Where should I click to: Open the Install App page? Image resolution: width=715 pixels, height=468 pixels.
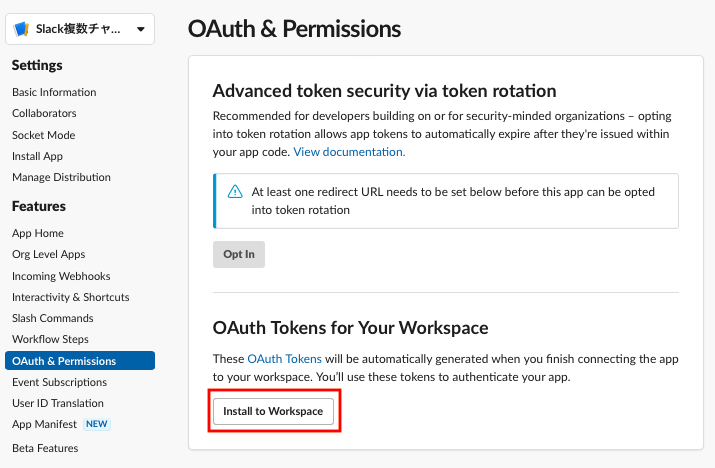37,156
